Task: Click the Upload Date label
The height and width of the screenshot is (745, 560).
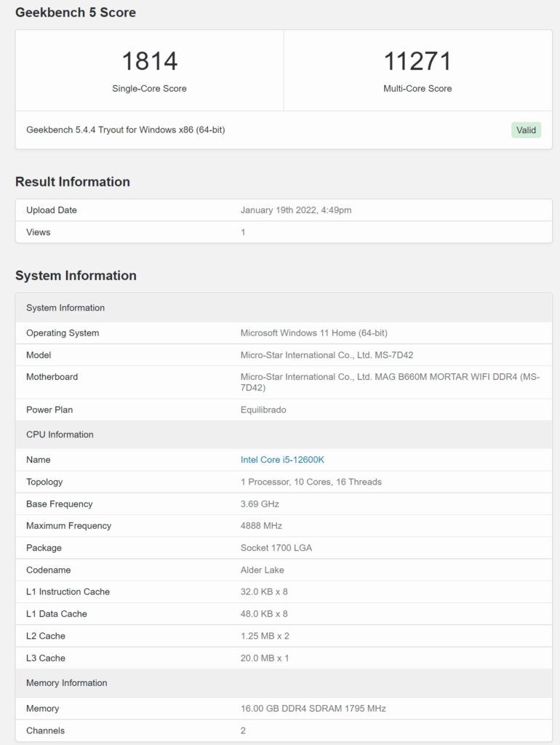Action: tap(52, 210)
